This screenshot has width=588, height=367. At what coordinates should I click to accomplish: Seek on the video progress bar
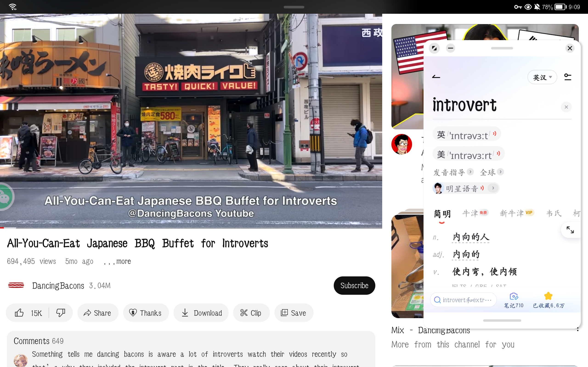191,228
